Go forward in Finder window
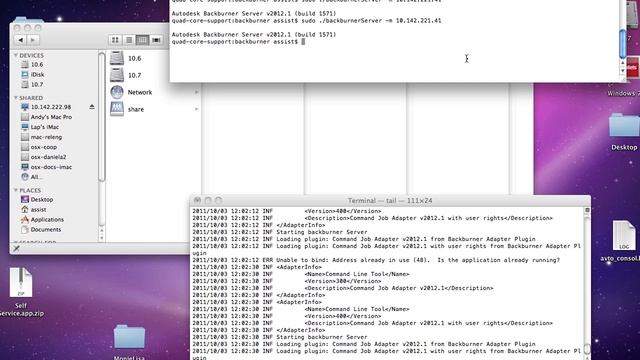 coord(33,40)
